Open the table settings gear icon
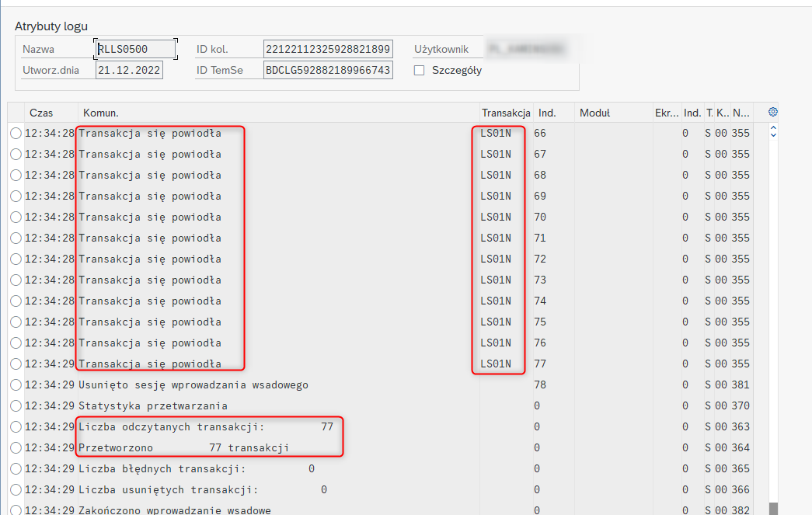 coord(772,112)
